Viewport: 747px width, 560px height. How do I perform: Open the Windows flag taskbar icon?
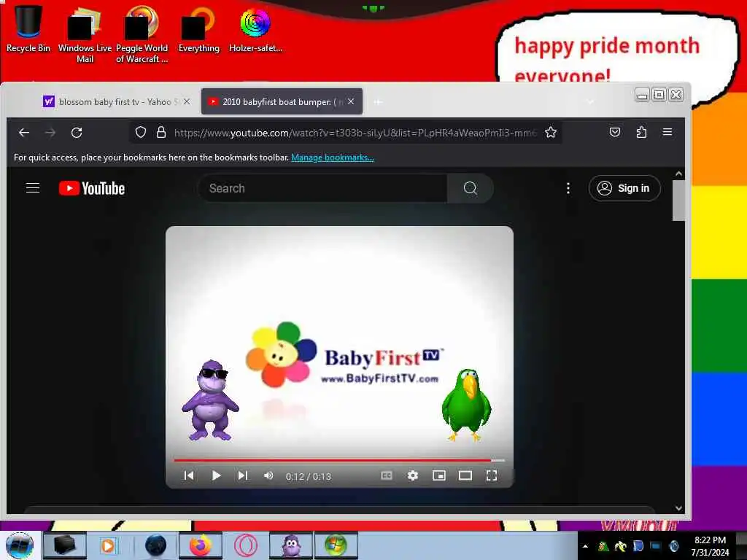tap(336, 545)
